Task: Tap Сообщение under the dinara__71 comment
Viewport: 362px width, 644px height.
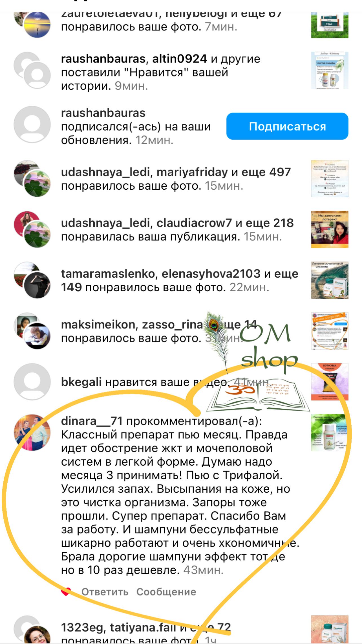Action: [x=166, y=592]
